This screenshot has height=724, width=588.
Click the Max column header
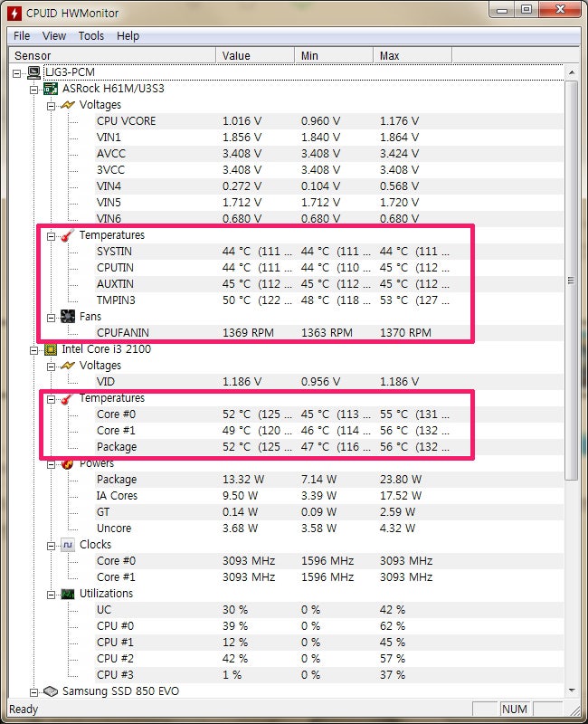click(x=413, y=55)
